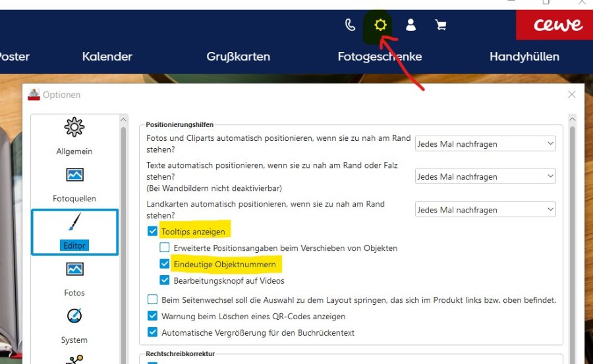Click the Optionen dialog title icon

(34, 95)
